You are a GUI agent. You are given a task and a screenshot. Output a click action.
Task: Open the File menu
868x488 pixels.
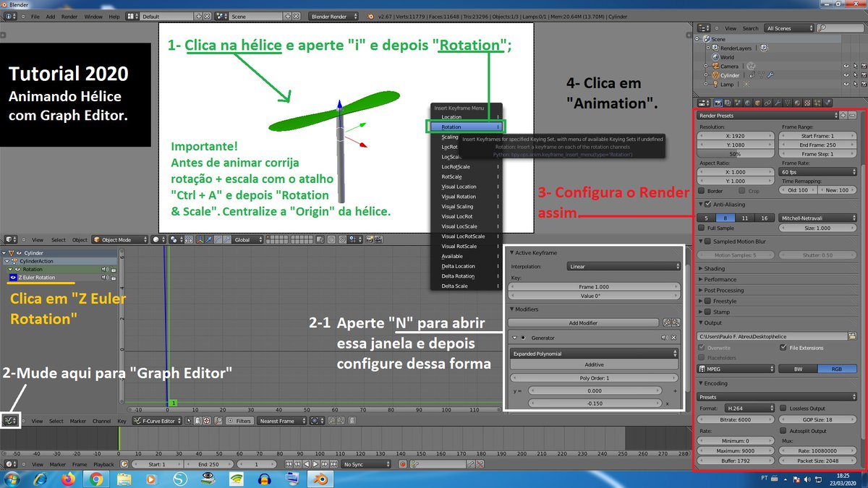(35, 16)
